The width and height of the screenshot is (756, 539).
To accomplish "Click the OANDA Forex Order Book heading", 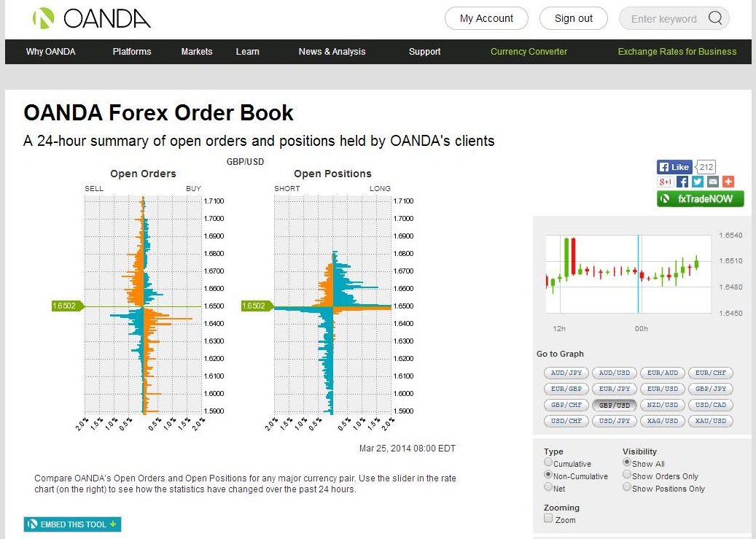I will [159, 113].
